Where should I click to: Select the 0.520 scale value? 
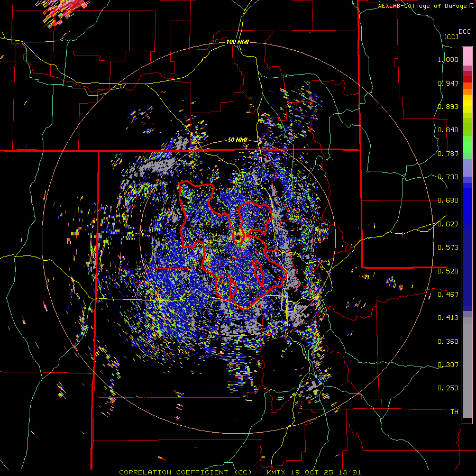pos(448,271)
